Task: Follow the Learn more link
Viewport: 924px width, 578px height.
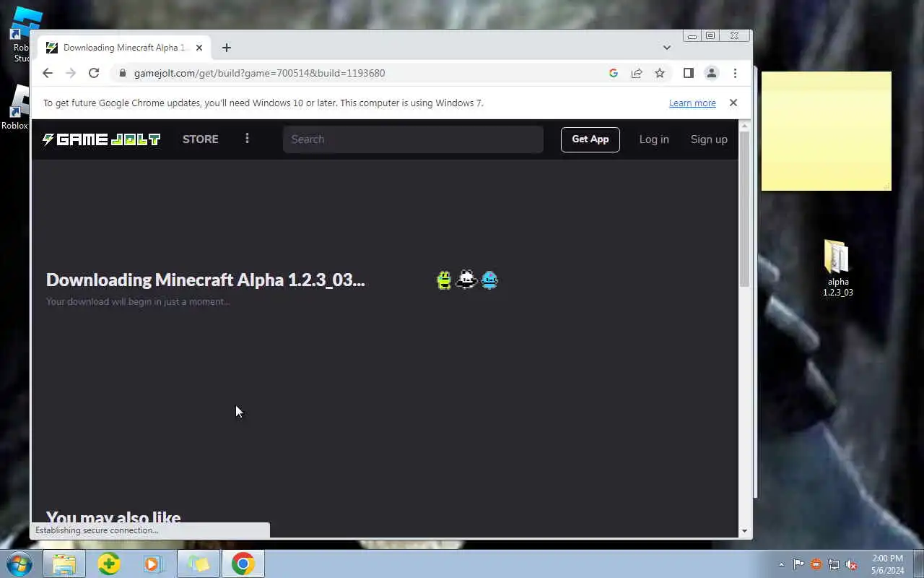Action: click(692, 103)
